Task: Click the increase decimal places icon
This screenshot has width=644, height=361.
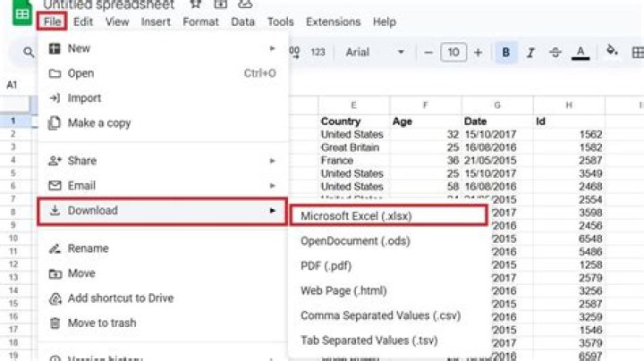Action: [x=294, y=52]
